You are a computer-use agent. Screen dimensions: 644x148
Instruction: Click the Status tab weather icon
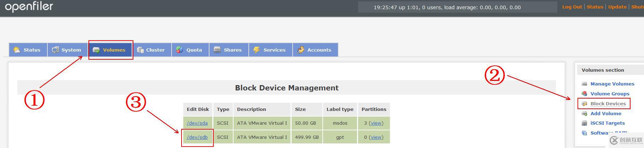tap(17, 50)
